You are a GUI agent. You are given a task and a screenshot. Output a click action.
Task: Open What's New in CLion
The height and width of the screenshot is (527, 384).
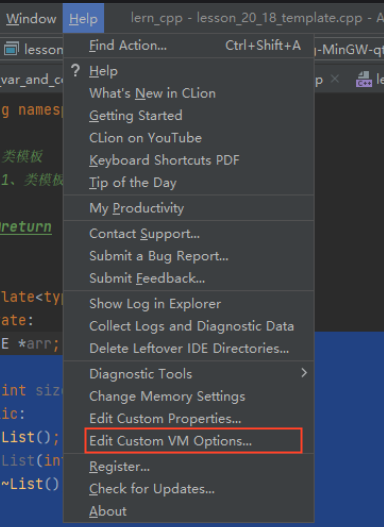(x=188, y=93)
